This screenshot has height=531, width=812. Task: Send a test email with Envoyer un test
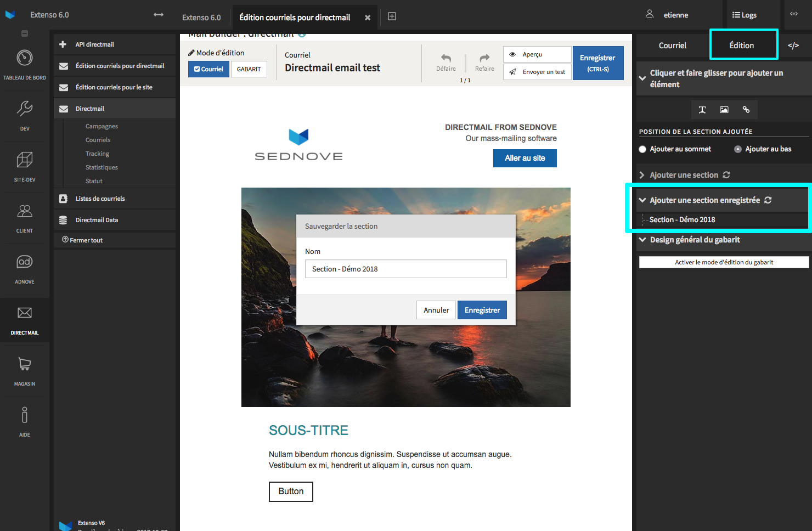point(537,72)
